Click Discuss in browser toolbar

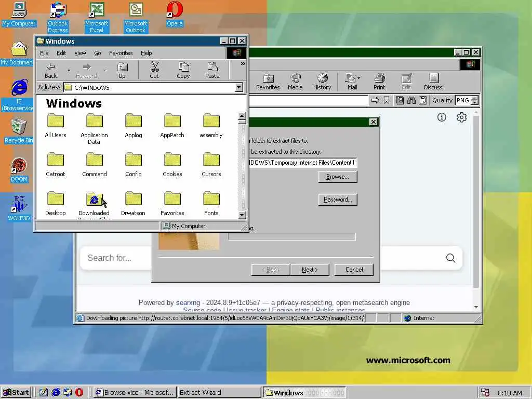[433, 82]
